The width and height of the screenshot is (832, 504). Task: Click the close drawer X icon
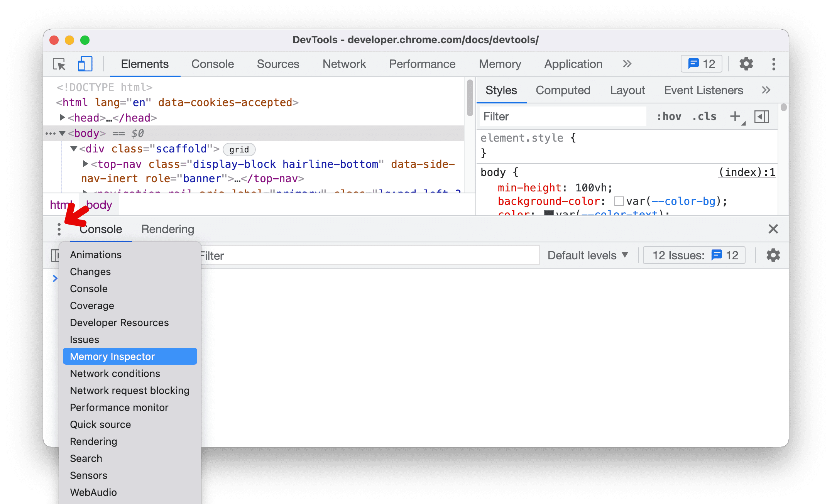(x=773, y=229)
